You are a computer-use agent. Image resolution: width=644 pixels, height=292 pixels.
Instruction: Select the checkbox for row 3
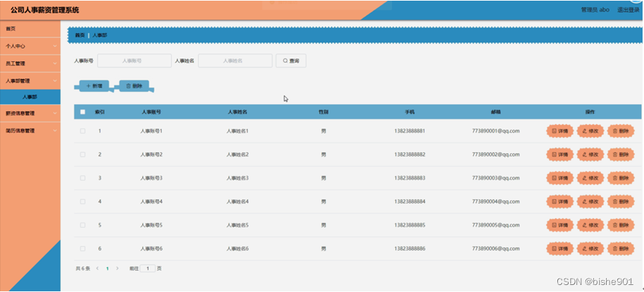tap(82, 178)
